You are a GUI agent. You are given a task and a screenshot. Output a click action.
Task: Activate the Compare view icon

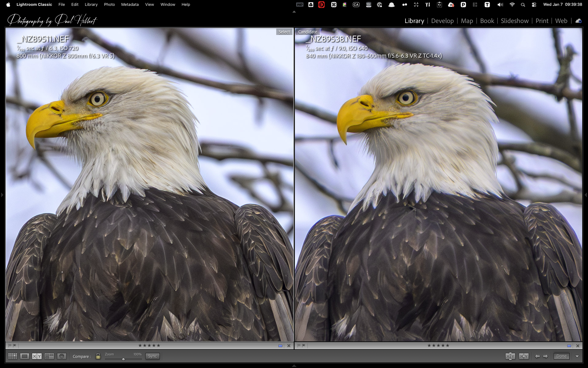click(x=37, y=356)
